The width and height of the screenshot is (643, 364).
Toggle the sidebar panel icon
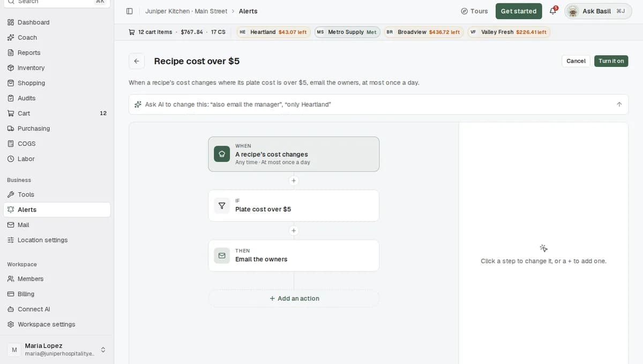point(129,11)
